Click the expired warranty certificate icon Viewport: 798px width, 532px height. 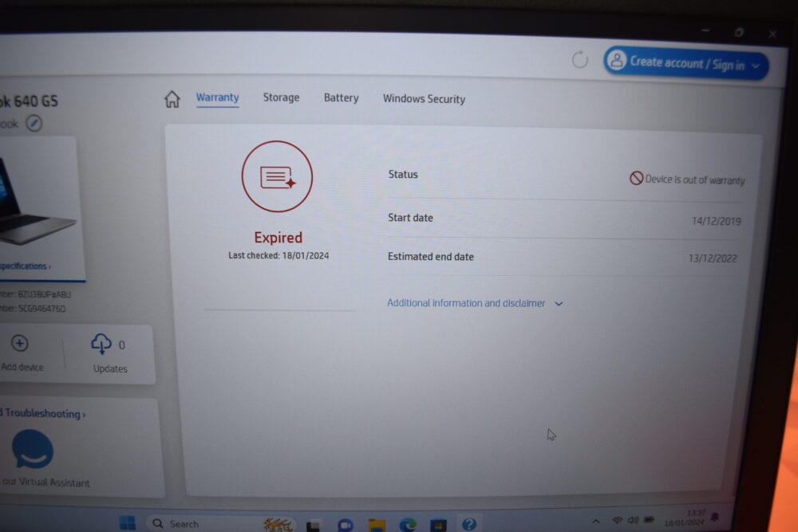277,176
